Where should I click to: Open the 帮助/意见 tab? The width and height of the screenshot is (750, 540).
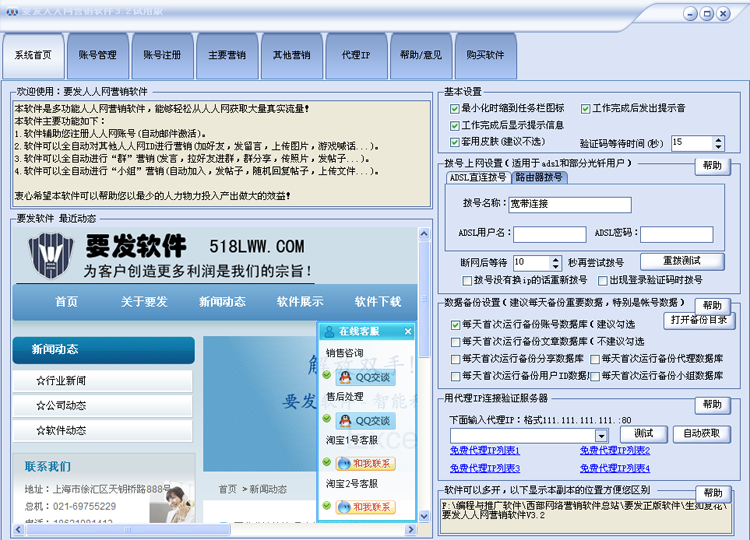point(421,55)
